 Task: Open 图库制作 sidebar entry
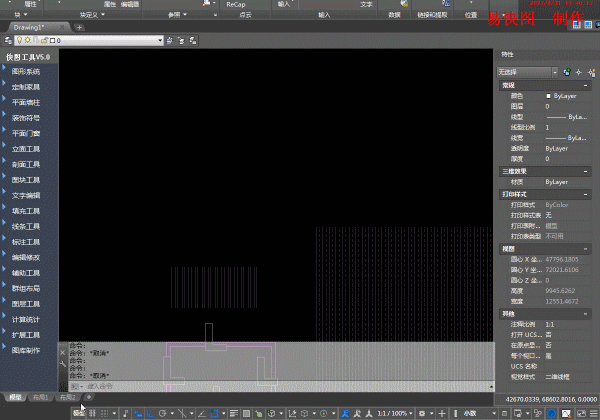click(x=26, y=350)
